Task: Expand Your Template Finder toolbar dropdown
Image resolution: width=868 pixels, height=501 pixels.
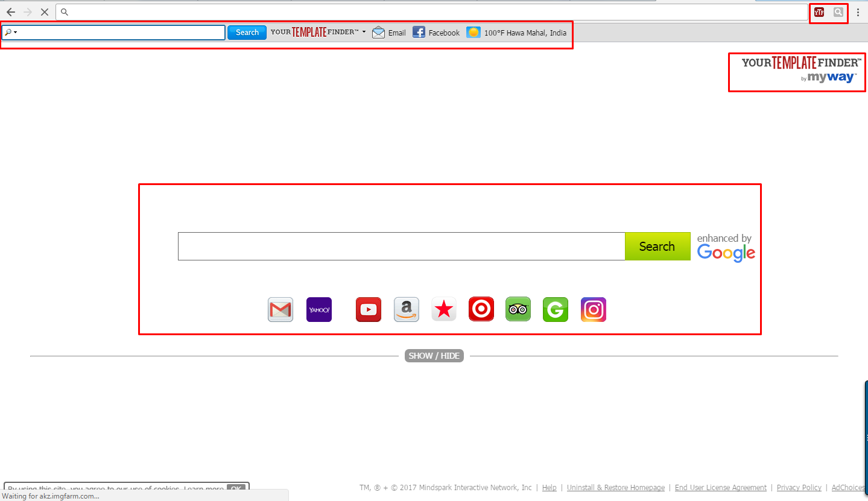Action: pos(364,32)
